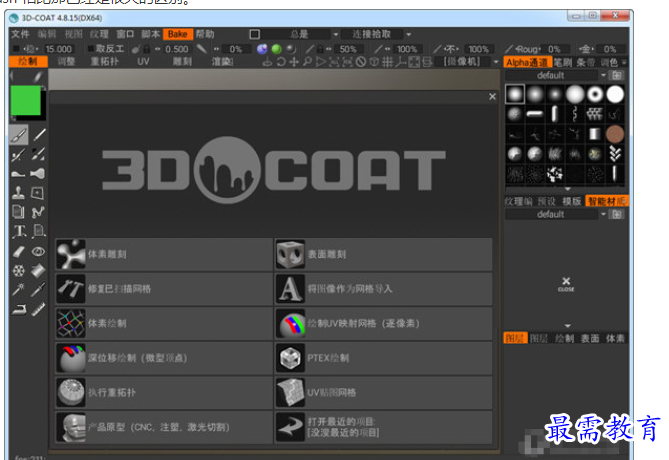This screenshot has height=460, width=669.
Task: Toggle the 取反工 checkbox
Action: pyautogui.click(x=90, y=49)
